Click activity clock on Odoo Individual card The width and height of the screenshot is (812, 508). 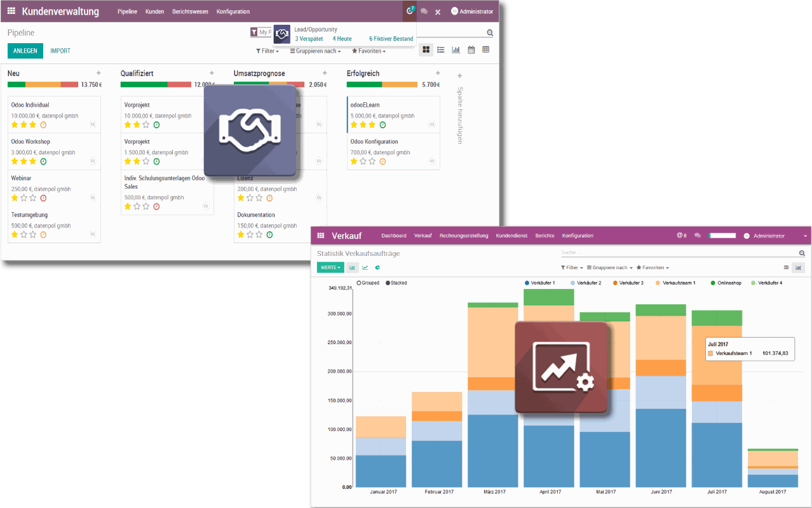43,125
